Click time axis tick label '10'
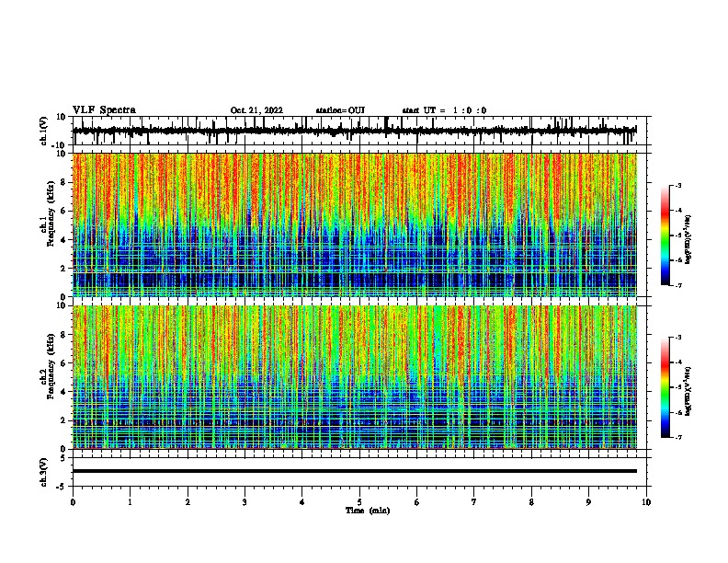Viewport: 728px width, 563px height. point(646,502)
